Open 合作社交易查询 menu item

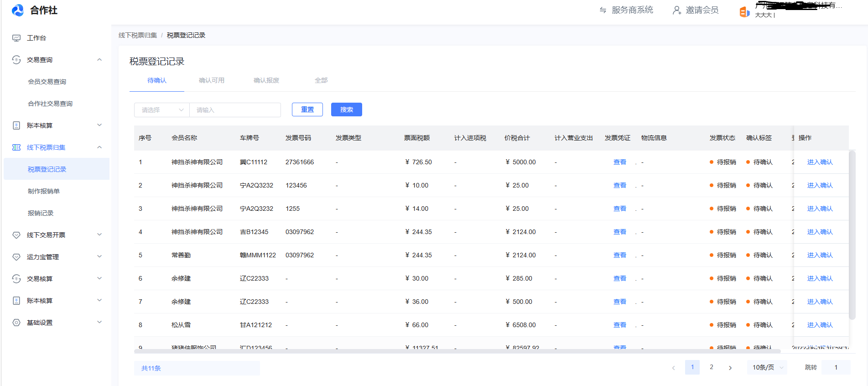pos(50,104)
